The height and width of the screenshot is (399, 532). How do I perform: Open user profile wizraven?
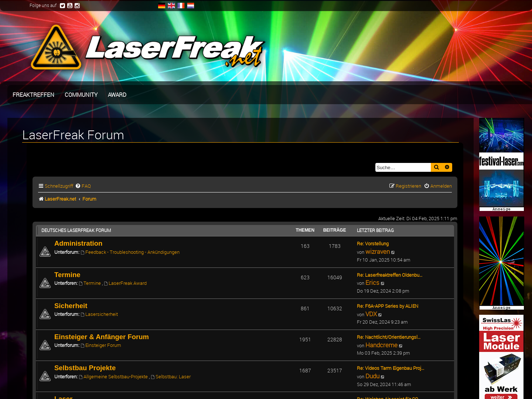tap(378, 252)
